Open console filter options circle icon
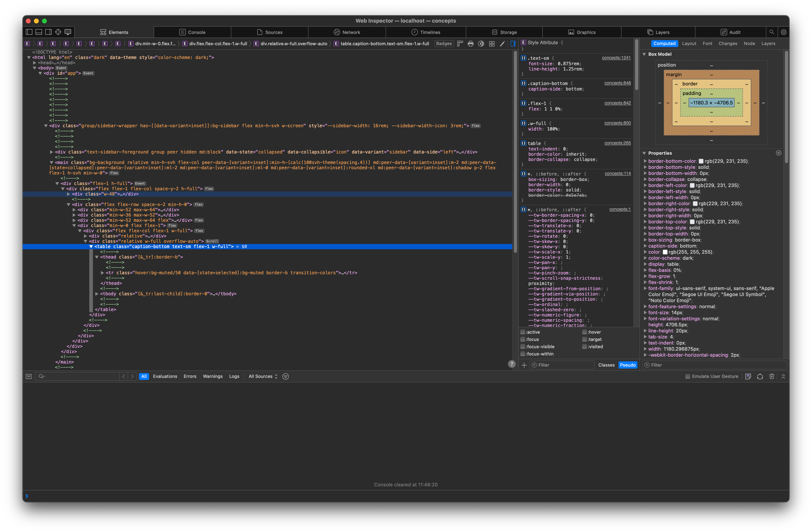Viewport: 812px width, 532px height. [286, 376]
